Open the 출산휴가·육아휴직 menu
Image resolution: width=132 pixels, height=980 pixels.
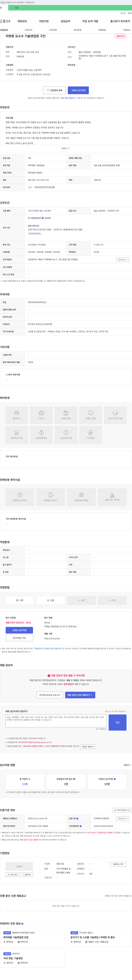pos(120,21)
